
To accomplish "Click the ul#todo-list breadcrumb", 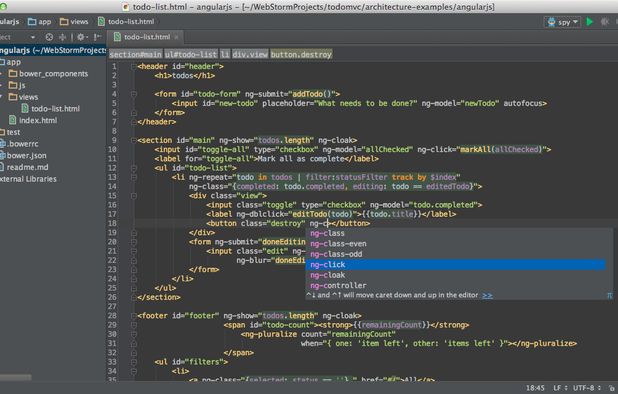I will tap(191, 54).
